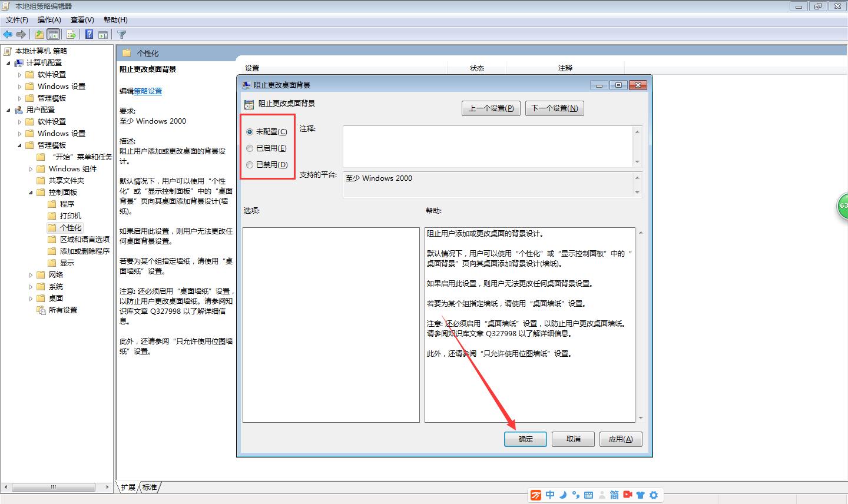Select 显示 in the tree
Image resolution: width=848 pixels, height=504 pixels.
tap(67, 263)
